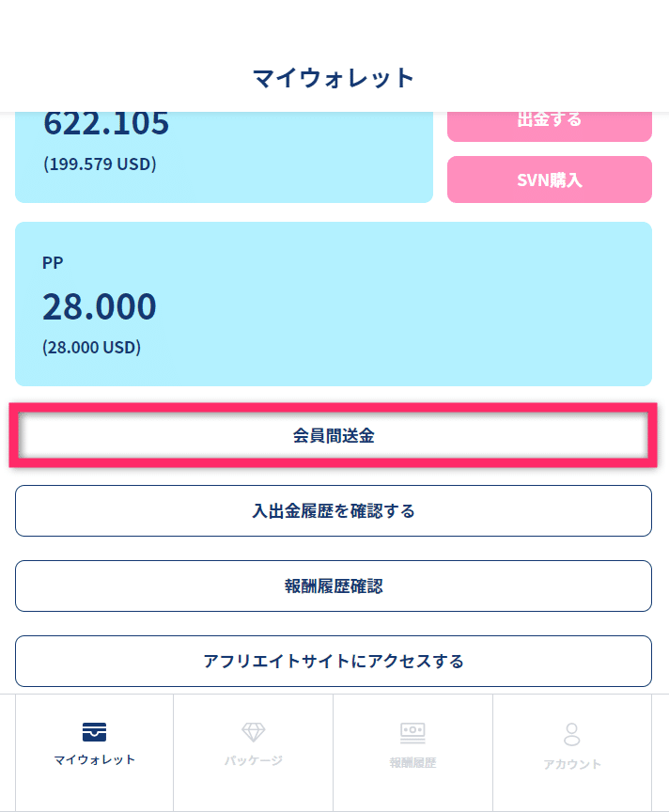Click アフリエイトサイトにアクセスする link button

(x=334, y=662)
